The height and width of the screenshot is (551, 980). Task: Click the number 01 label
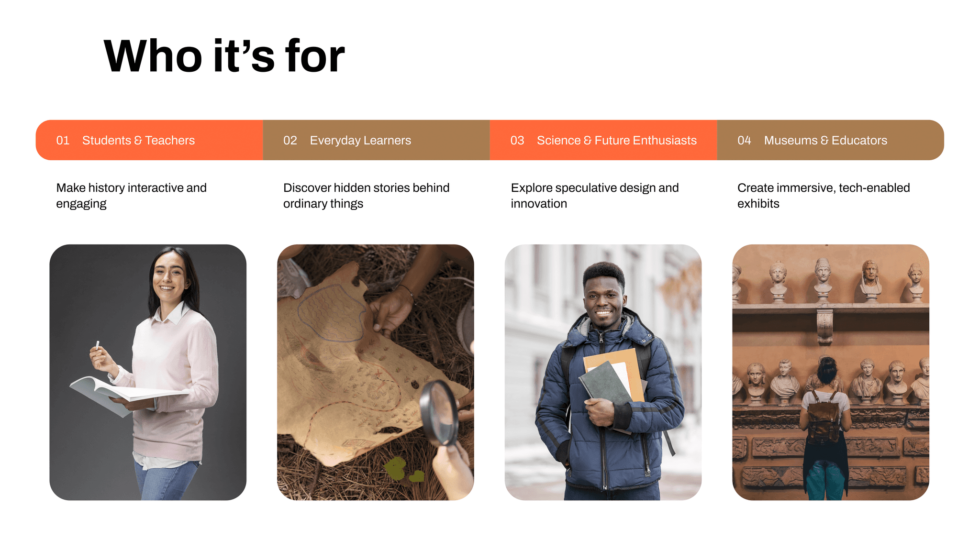tap(63, 140)
